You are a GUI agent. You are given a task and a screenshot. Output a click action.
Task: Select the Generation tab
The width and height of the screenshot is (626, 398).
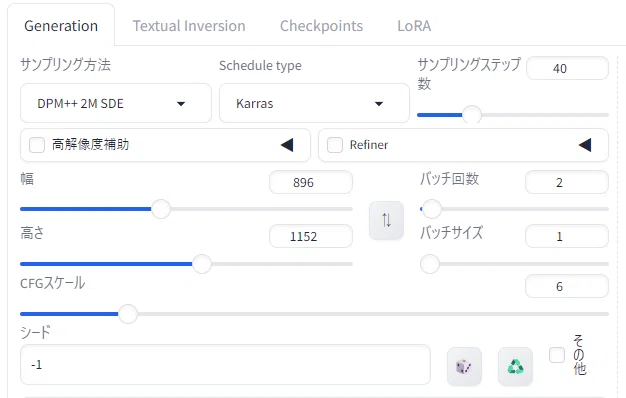[61, 26]
